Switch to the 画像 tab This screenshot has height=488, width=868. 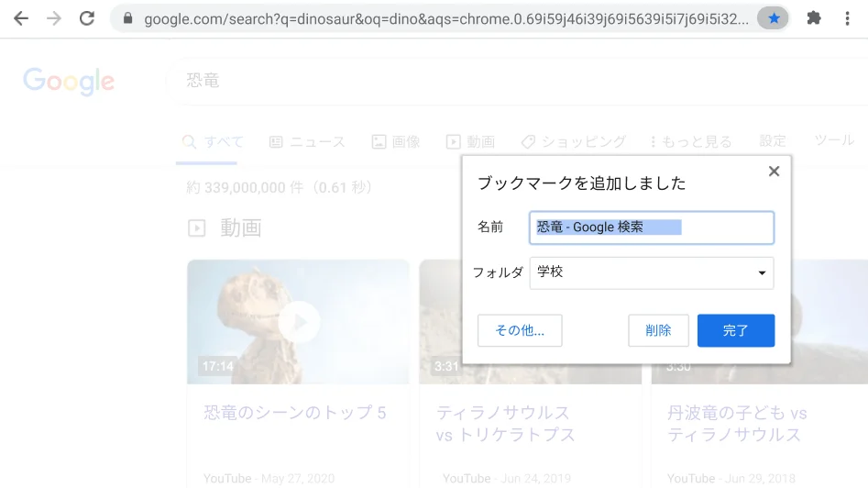coord(396,142)
